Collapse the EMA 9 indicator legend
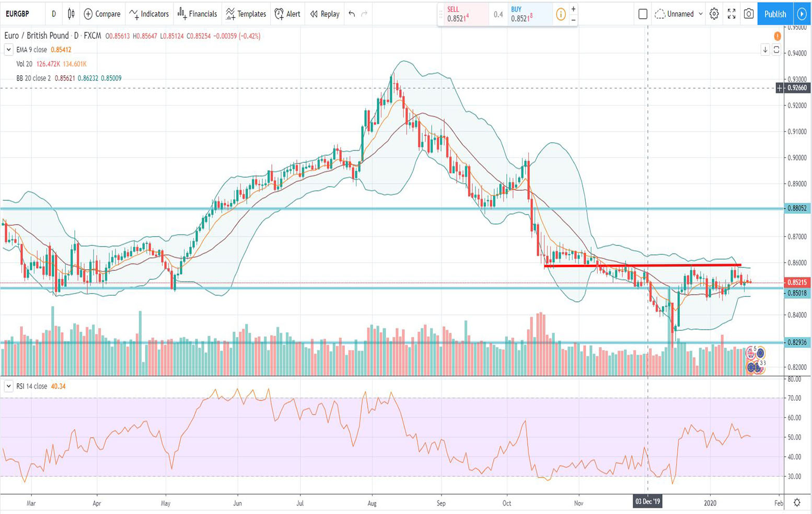This screenshot has height=514, width=812. tap(8, 50)
